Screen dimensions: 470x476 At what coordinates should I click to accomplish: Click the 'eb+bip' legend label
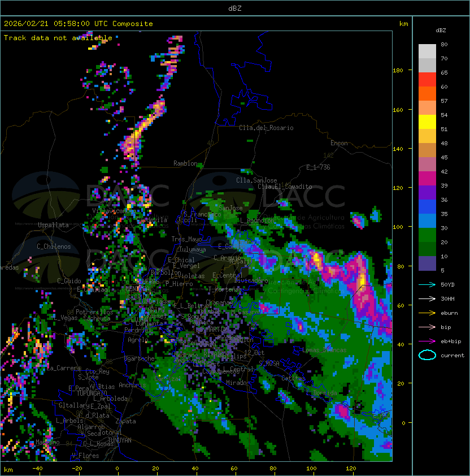(451, 341)
